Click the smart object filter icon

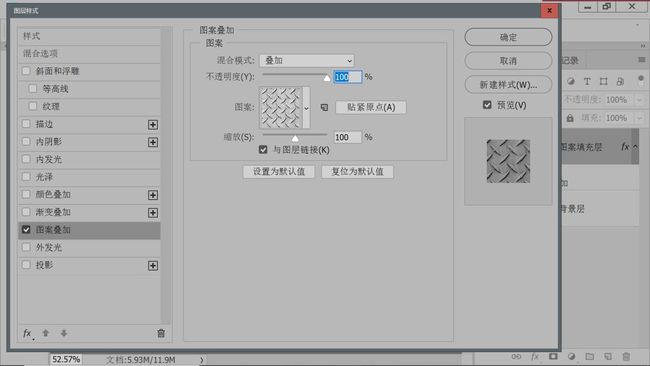(x=620, y=81)
